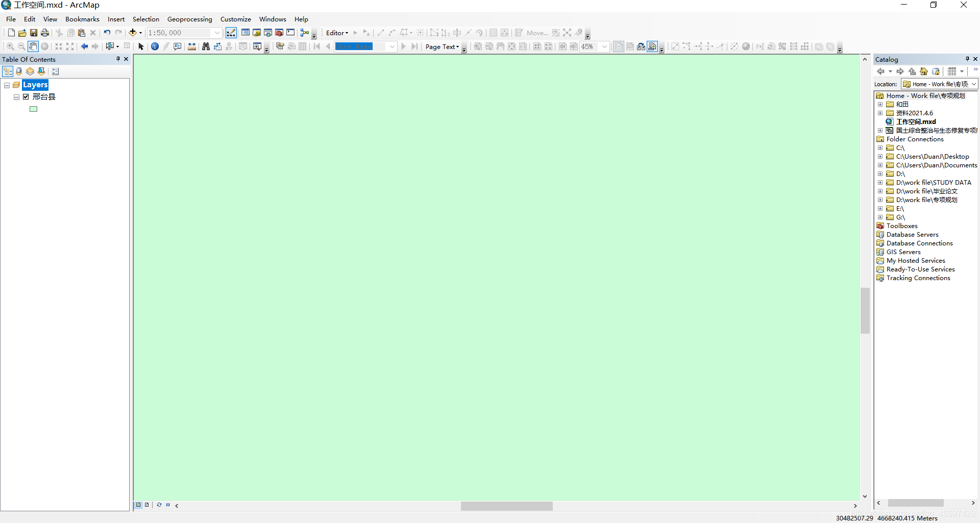980x523 pixels.
Task: Click the 邢台县 layer green symbol swatch
Action: (34, 109)
